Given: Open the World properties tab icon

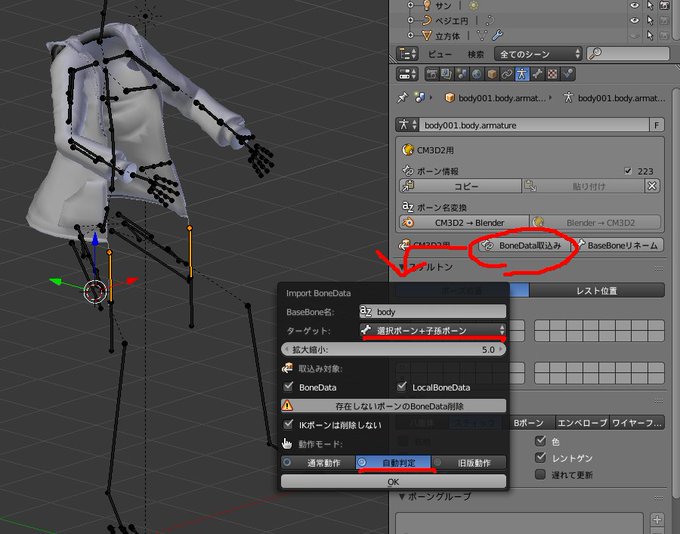Looking at the screenshot, I should (476, 74).
